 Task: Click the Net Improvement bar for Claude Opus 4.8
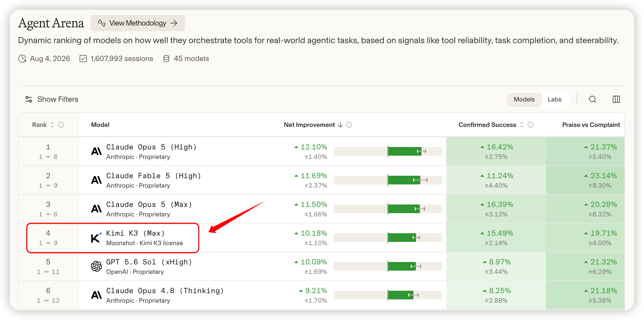coord(388,295)
